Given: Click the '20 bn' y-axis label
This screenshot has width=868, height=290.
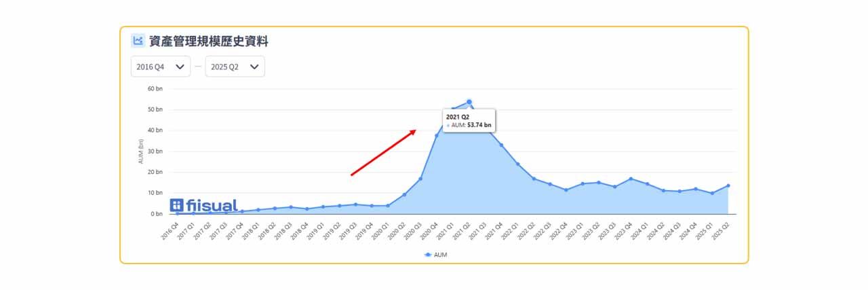Looking at the screenshot, I should coord(155,172).
